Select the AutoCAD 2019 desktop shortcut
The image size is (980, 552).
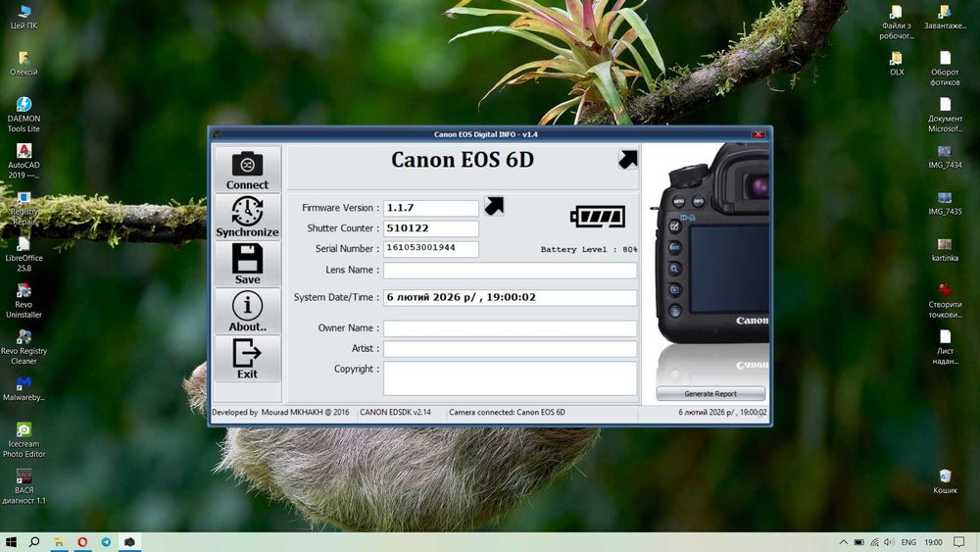click(24, 162)
